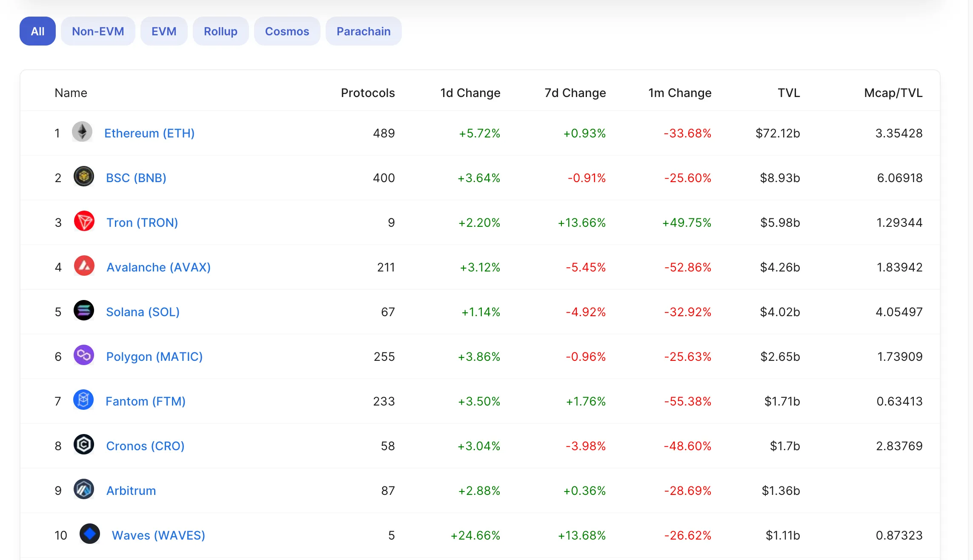Filter chains by EVM
973x560 pixels.
[x=164, y=31]
